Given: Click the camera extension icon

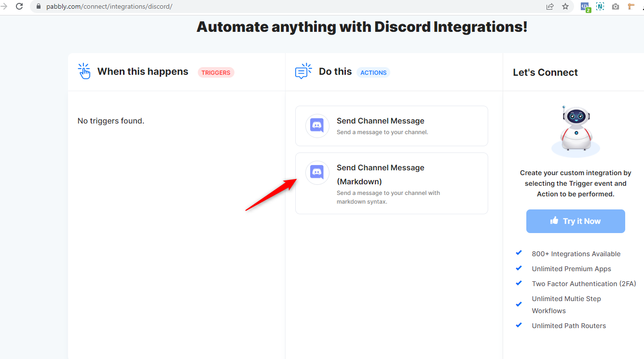Looking at the screenshot, I should coord(616,7).
